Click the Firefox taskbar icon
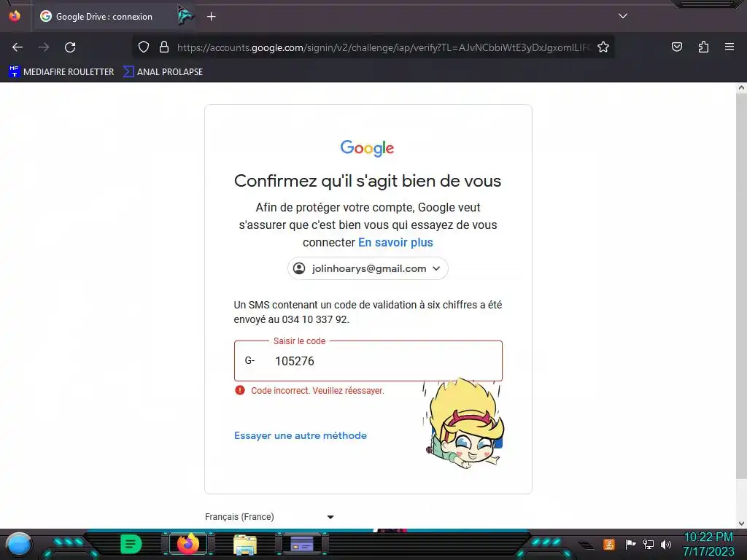Viewport: 747px width, 560px height. click(188, 544)
